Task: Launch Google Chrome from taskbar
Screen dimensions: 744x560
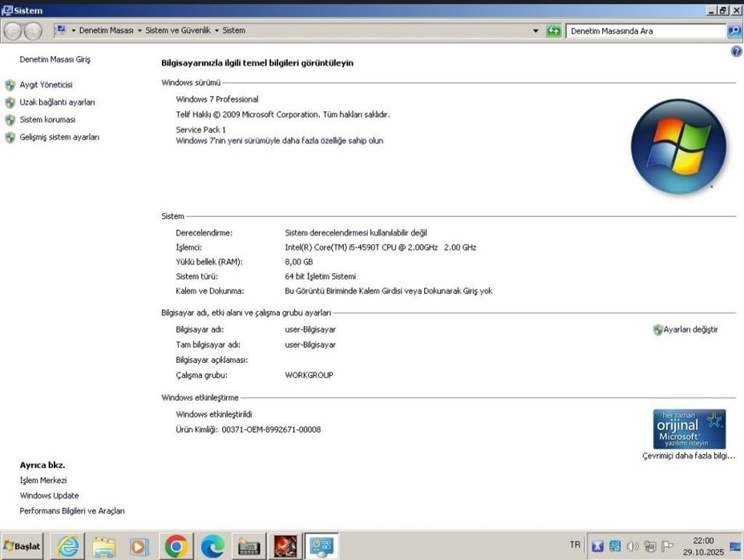Action: pos(176,546)
